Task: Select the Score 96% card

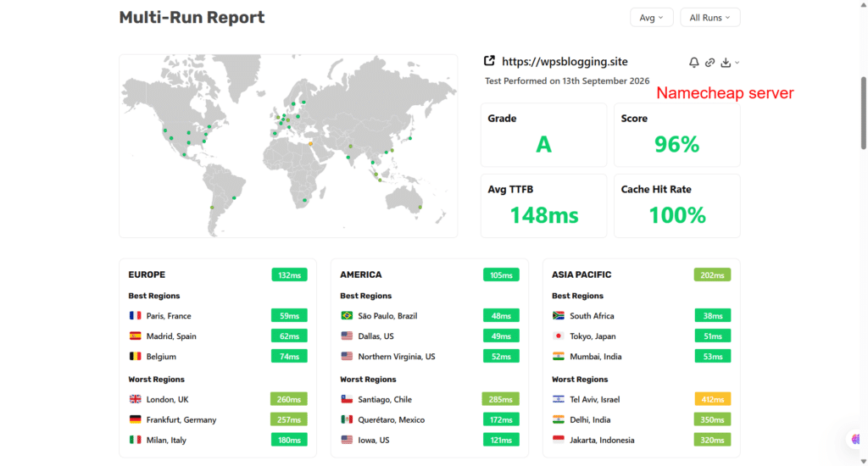Action: coord(677,135)
